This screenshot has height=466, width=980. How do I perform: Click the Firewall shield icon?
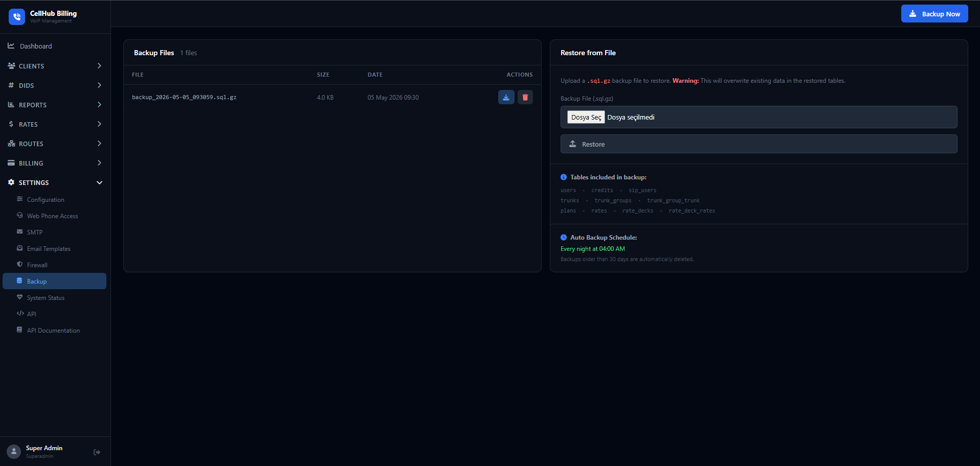click(x=20, y=265)
